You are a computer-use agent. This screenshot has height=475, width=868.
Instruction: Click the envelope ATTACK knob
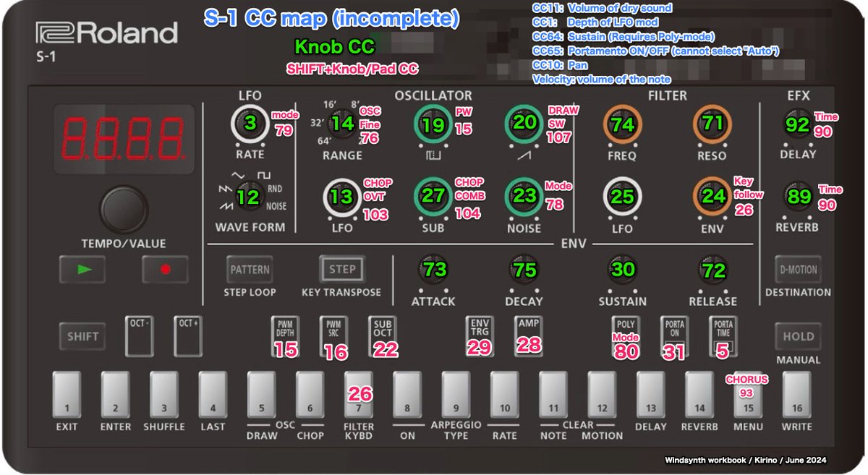pyautogui.click(x=434, y=270)
